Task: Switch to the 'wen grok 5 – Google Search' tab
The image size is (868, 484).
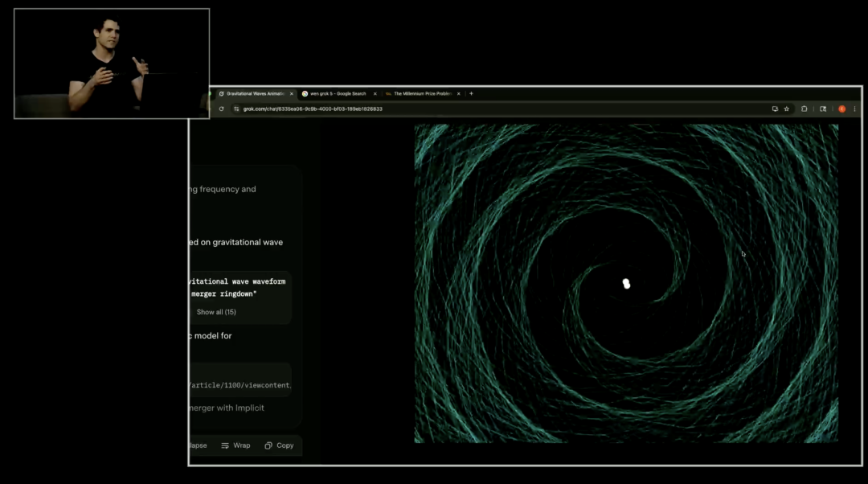Action: point(338,93)
